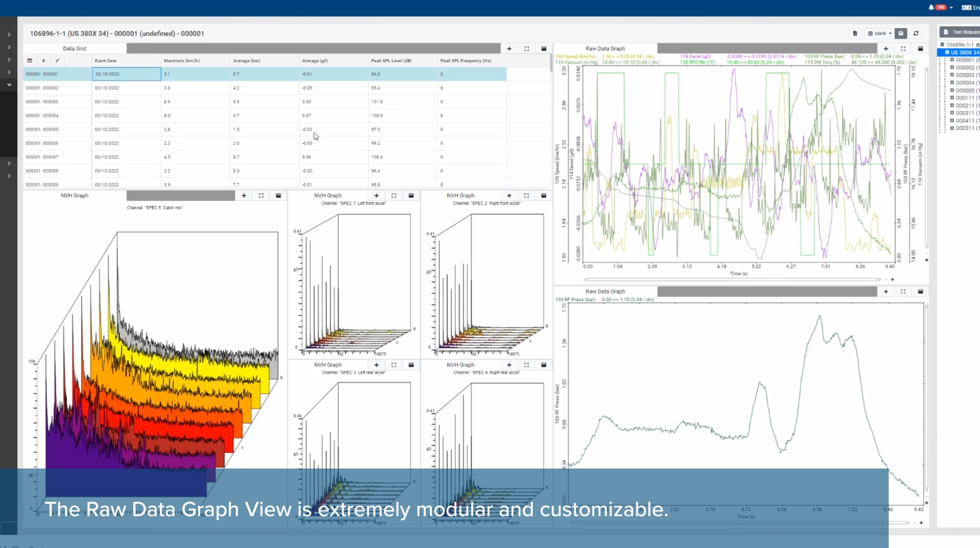Click the notification bell icon
This screenshot has width=980, height=548.
pos(931,7)
